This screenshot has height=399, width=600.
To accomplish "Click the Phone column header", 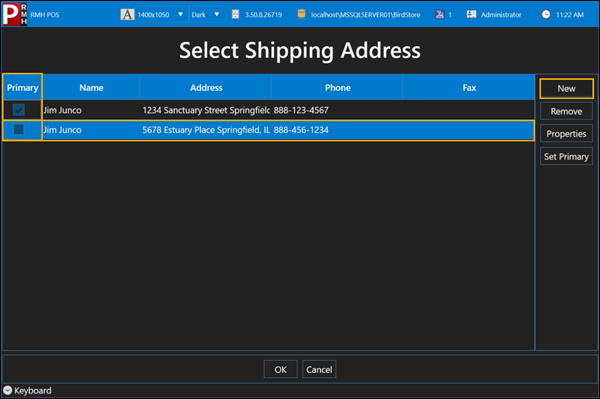I will pyautogui.click(x=338, y=88).
